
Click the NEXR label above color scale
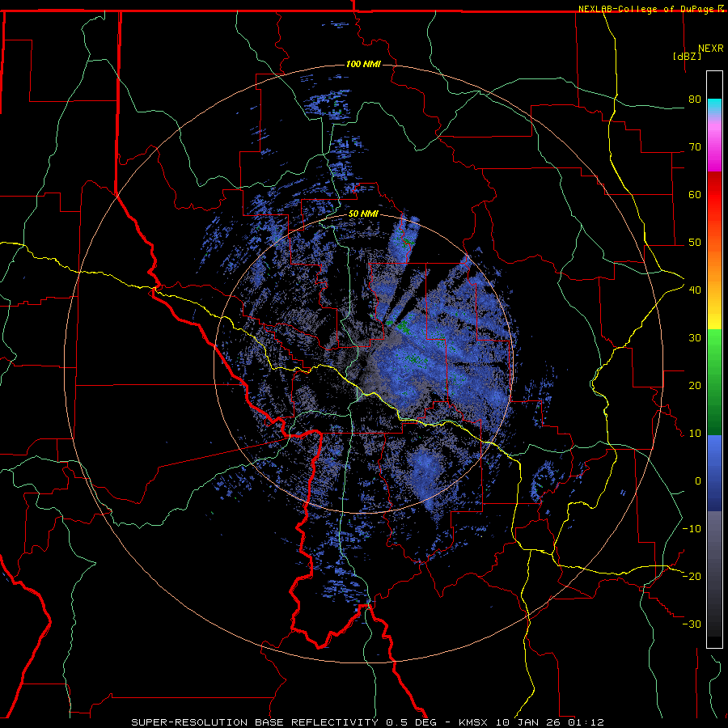click(711, 49)
